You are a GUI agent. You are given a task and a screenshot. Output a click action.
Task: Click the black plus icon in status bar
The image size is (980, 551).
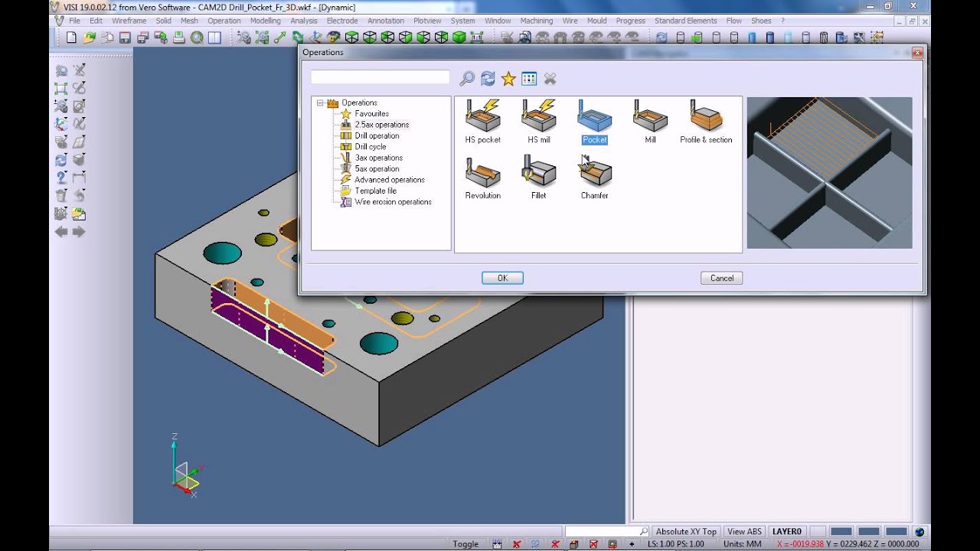tap(632, 544)
